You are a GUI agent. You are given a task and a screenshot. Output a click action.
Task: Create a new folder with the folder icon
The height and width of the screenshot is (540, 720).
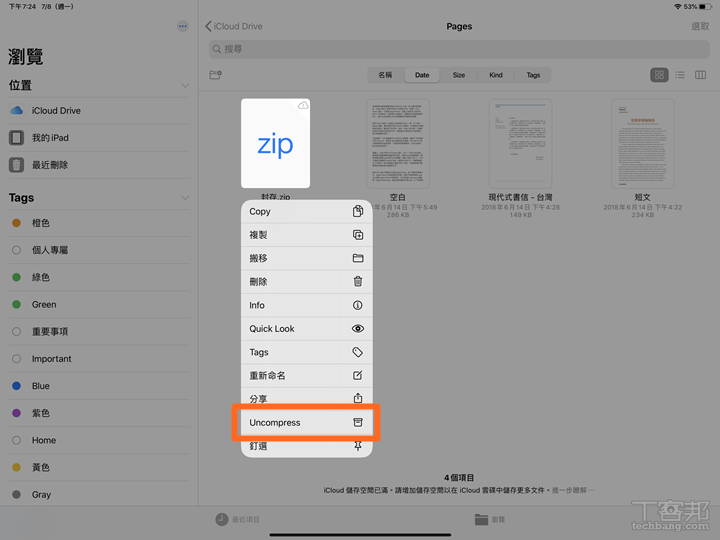215,75
